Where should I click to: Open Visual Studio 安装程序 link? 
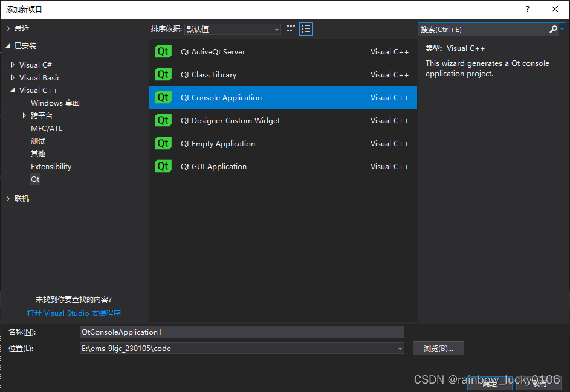click(x=74, y=313)
